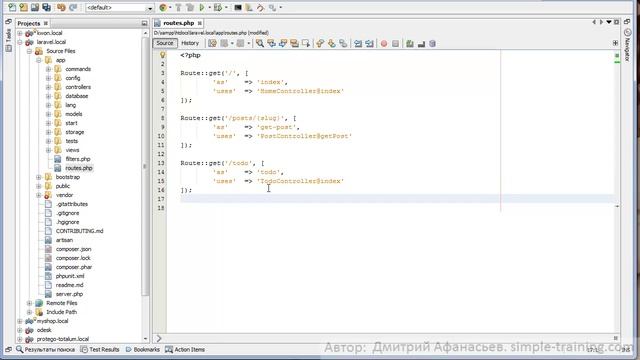
Task: Select phpunit.xml in project tree
Action: click(70, 276)
